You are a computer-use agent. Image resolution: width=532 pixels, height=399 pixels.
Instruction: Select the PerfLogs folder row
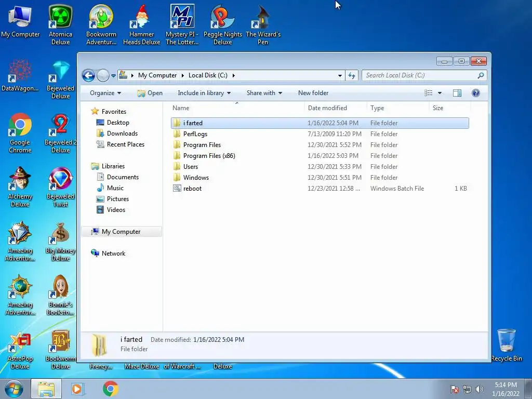point(320,134)
